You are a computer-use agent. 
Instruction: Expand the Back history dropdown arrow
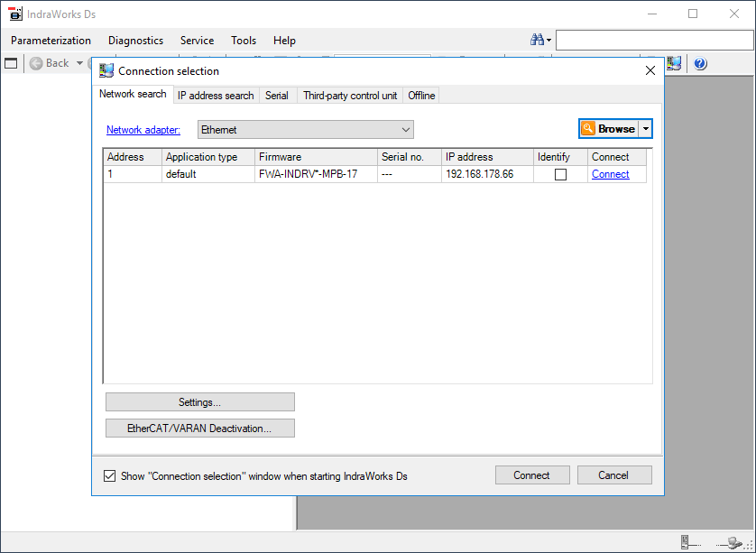79,63
